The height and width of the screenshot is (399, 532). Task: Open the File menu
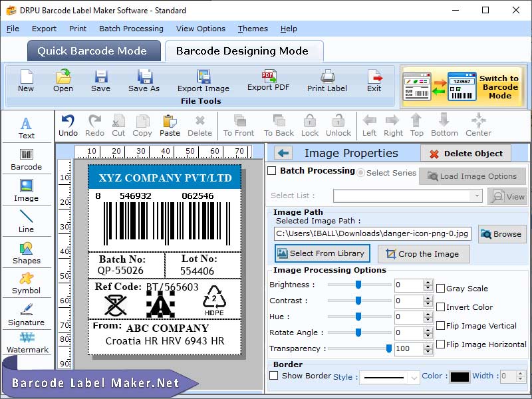tap(13, 29)
